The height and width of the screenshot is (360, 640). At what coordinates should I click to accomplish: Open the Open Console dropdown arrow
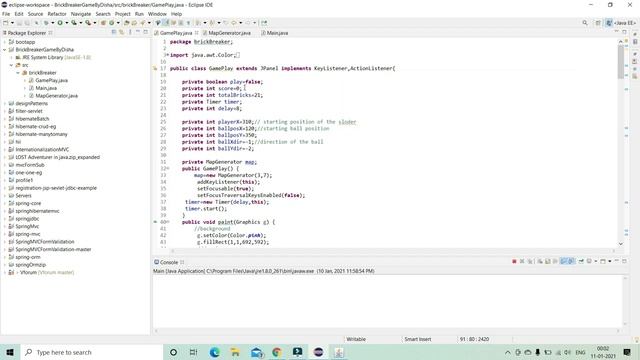tap(609, 261)
